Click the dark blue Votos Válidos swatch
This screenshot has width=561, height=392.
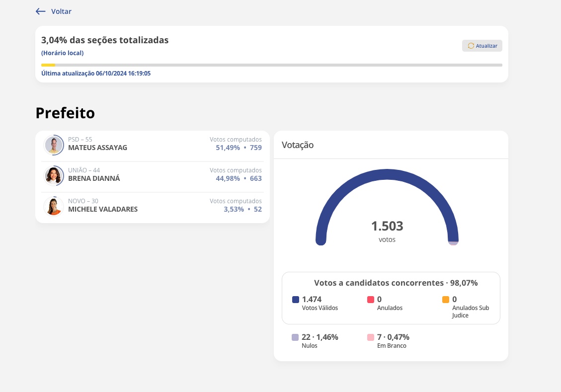point(296,300)
